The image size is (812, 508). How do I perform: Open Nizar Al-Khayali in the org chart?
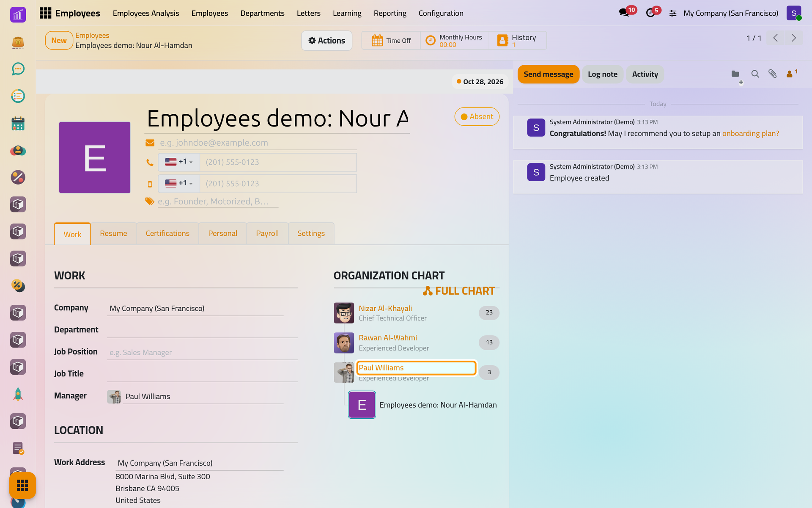point(385,308)
